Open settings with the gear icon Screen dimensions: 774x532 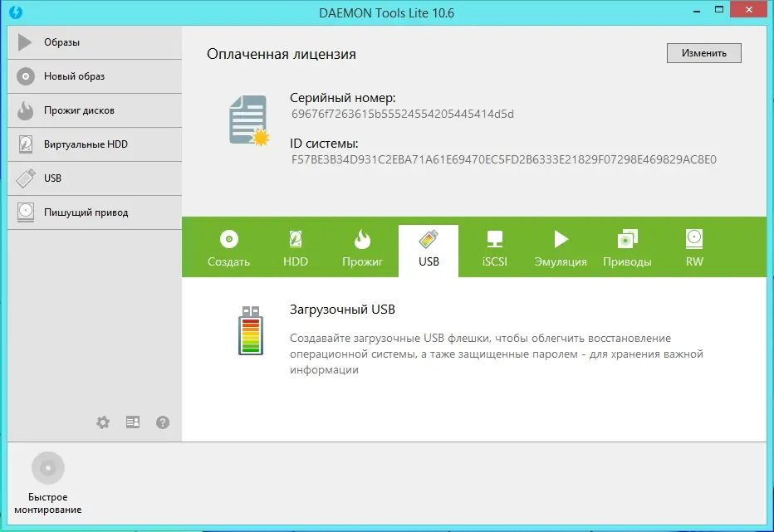103,422
